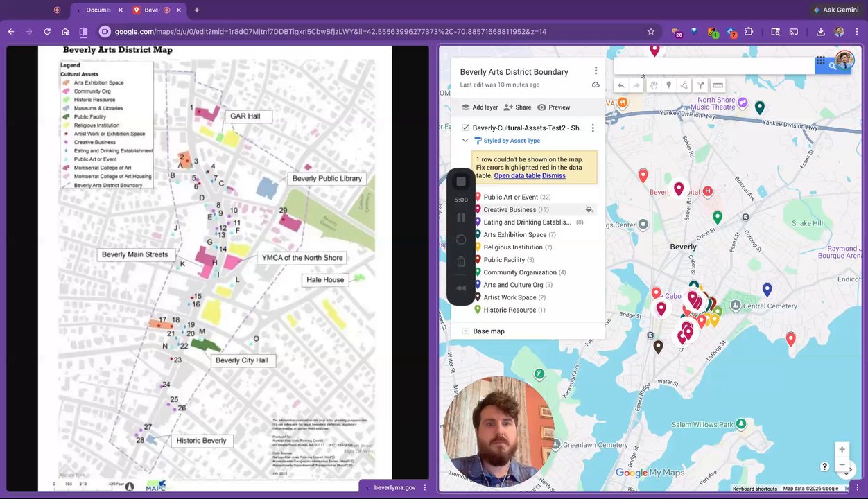
Task: Select Arts Exhibition Space category
Action: (514, 235)
